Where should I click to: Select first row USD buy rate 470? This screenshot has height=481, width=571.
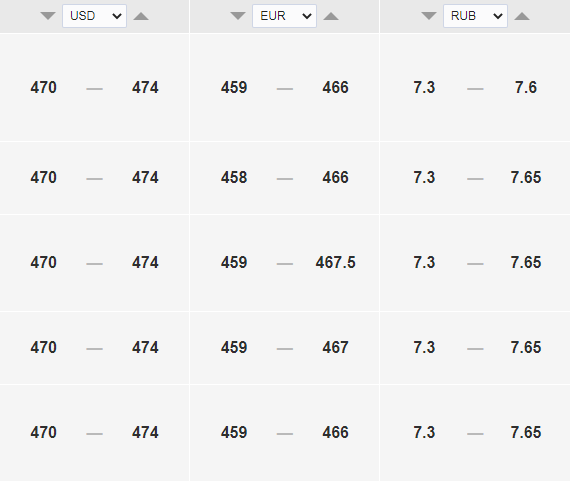point(43,88)
